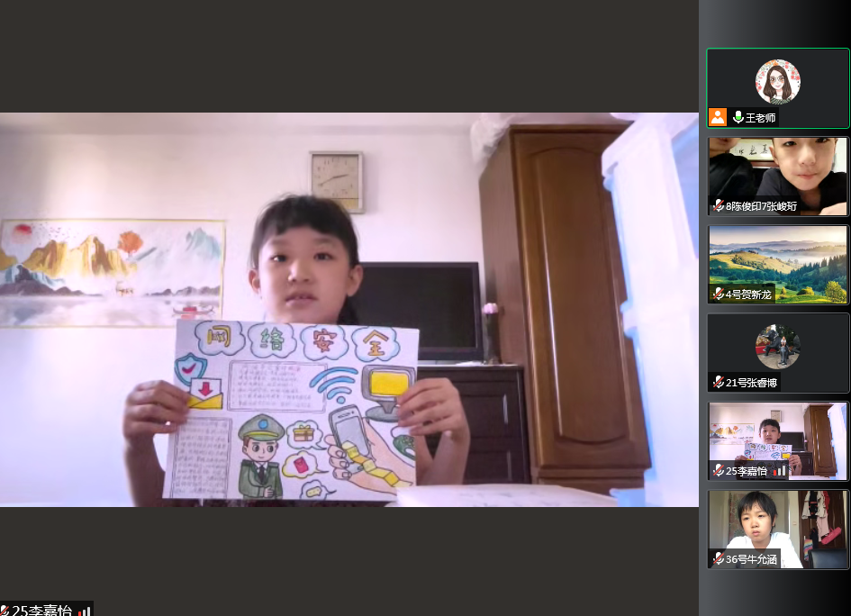The width and height of the screenshot is (851, 616).
Task: Click muted mic icon for 4号贺新龙
Action: [x=718, y=294]
